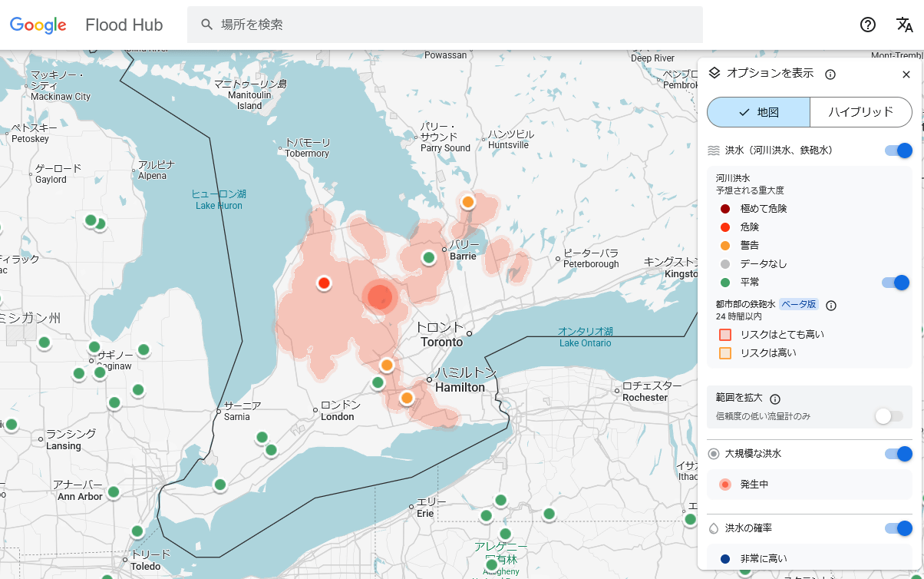This screenshot has height=579, width=924.
Task: Open the help question mark icon
Action: [x=868, y=25]
